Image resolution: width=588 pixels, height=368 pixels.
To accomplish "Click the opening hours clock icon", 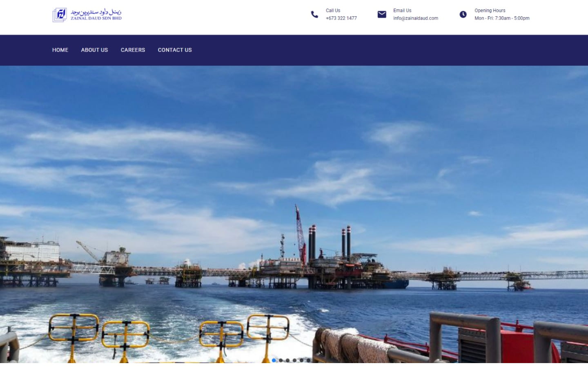I will pyautogui.click(x=463, y=15).
